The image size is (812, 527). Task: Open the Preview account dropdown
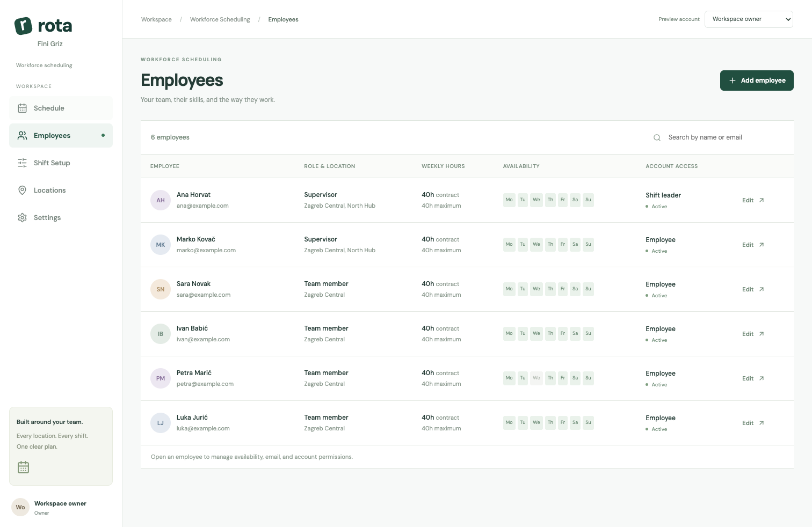749,19
